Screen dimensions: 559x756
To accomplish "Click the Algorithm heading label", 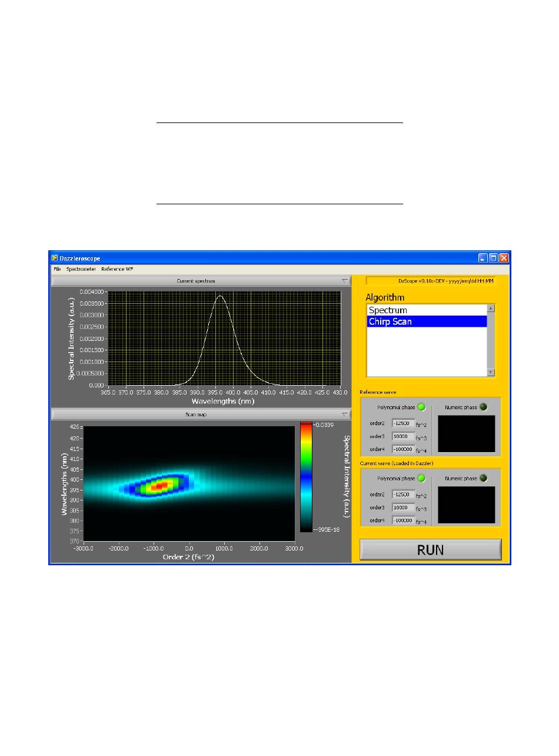I will [x=385, y=298].
